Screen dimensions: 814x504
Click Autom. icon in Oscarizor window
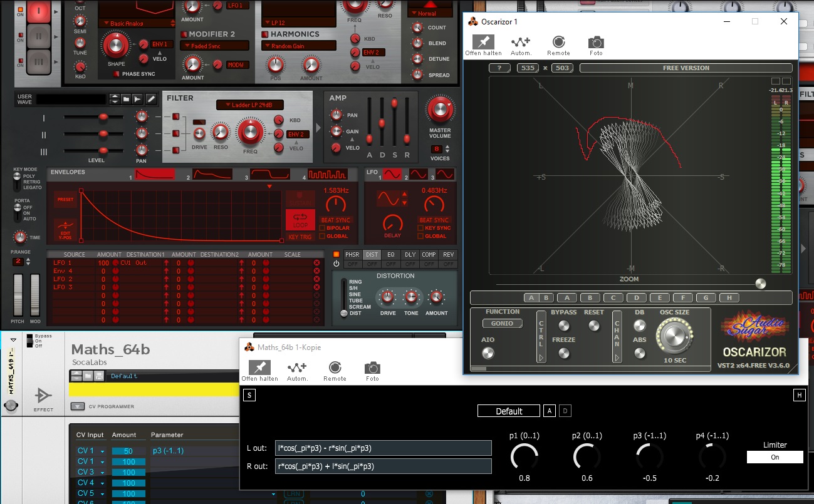(521, 45)
